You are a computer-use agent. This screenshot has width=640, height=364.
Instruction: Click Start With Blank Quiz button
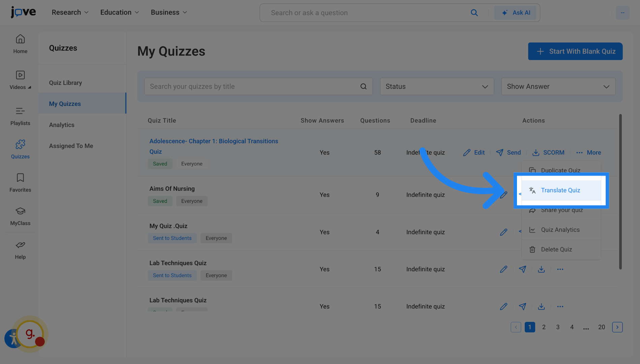coord(575,51)
